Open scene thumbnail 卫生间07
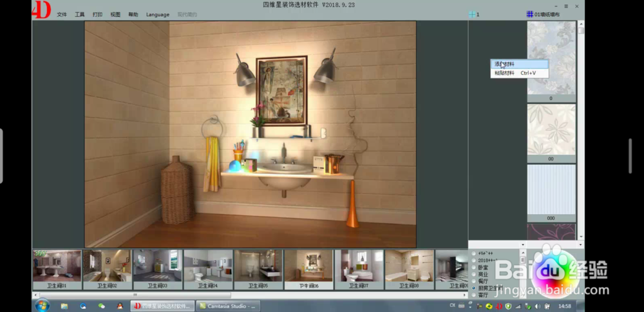The width and height of the screenshot is (644, 312). pos(359,269)
